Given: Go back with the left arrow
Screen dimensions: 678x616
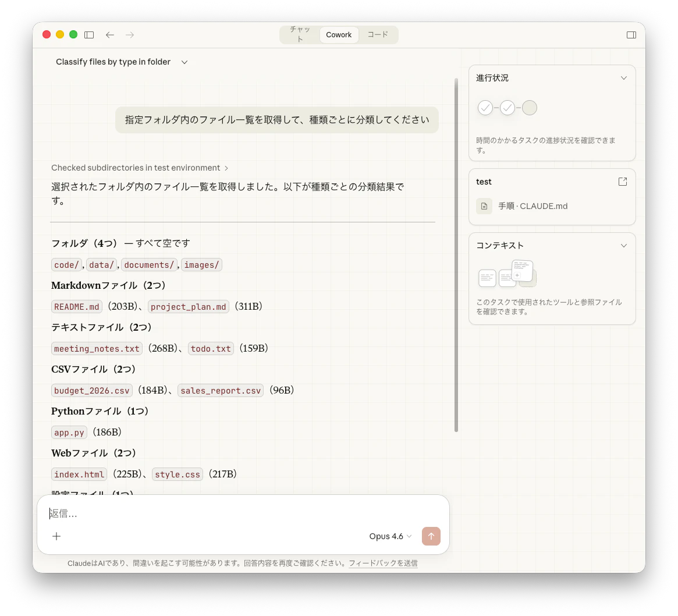Looking at the screenshot, I should click(x=110, y=34).
